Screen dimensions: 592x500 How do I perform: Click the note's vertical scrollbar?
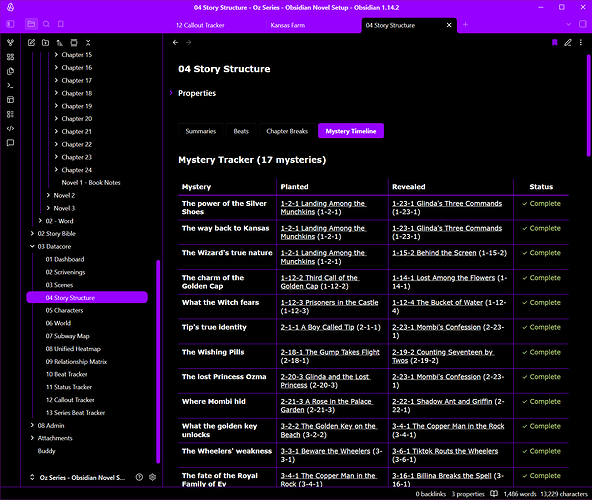pos(588,106)
